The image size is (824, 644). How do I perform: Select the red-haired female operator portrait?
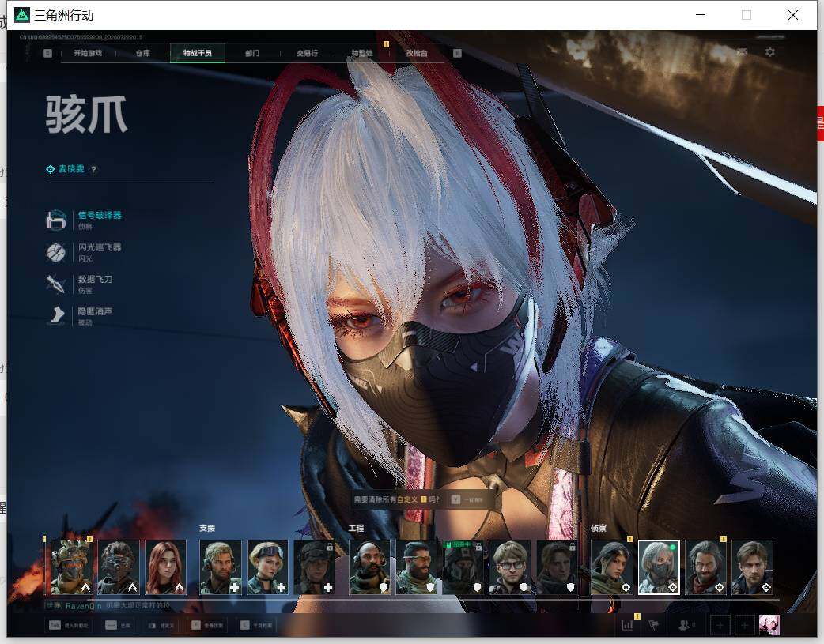click(x=165, y=567)
